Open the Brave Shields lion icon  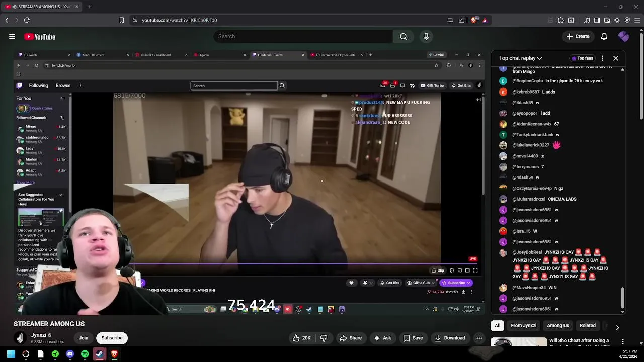[x=473, y=20]
